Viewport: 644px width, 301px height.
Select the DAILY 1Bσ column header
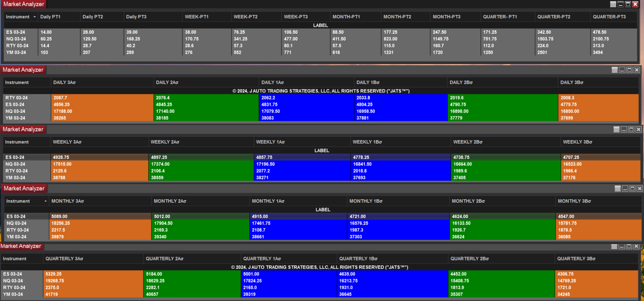(x=401, y=83)
